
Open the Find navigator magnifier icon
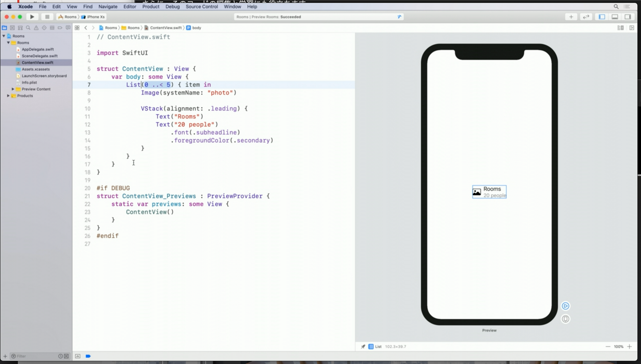tap(28, 28)
